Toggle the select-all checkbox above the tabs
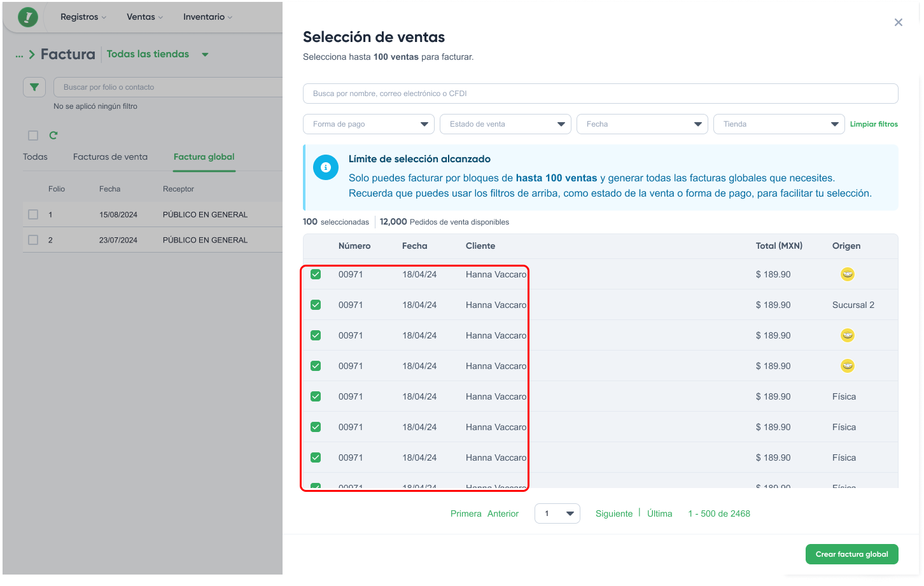The width and height of the screenshot is (924, 586). [33, 135]
